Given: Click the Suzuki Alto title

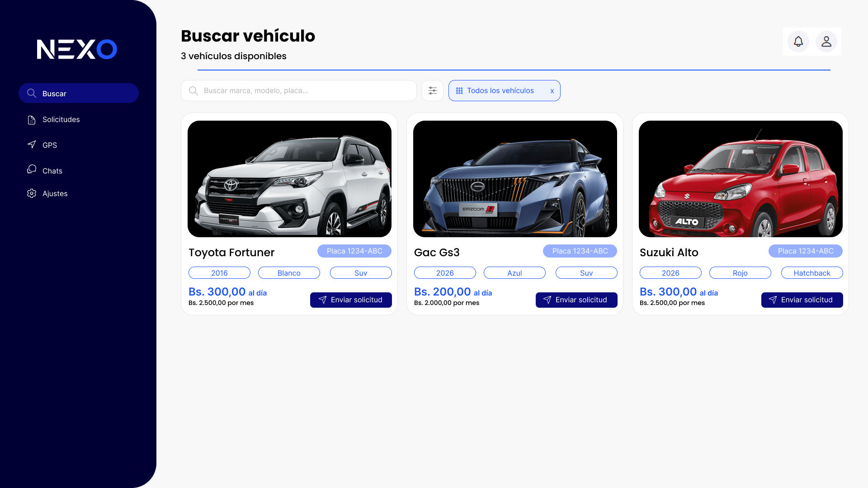Looking at the screenshot, I should [669, 253].
